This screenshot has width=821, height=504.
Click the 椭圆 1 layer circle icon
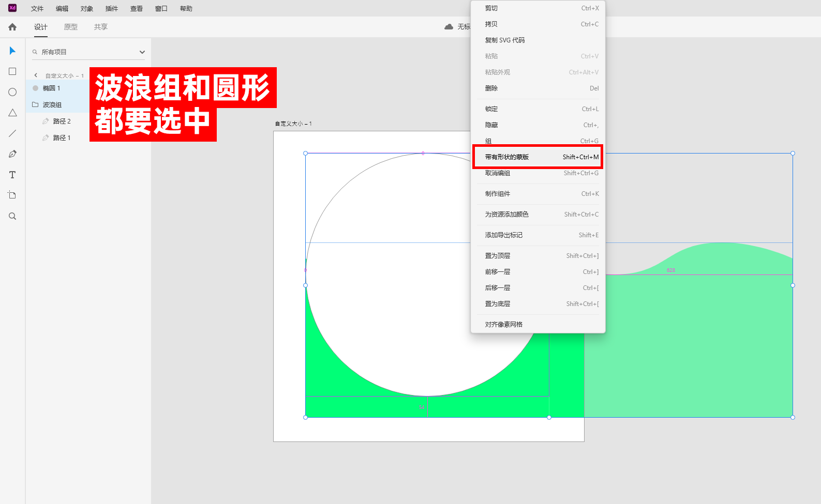pyautogui.click(x=36, y=88)
